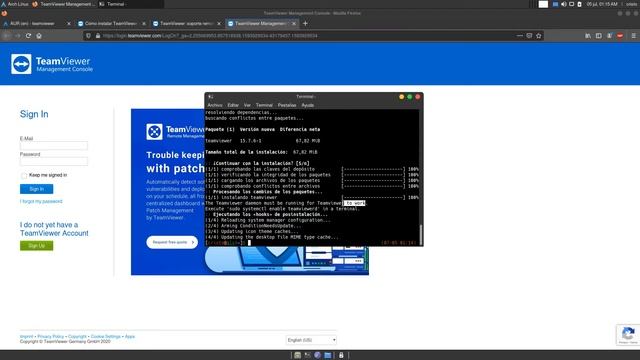Open the Archivo menu in Terminal
Viewport: 640px width, 360px height.
point(215,105)
